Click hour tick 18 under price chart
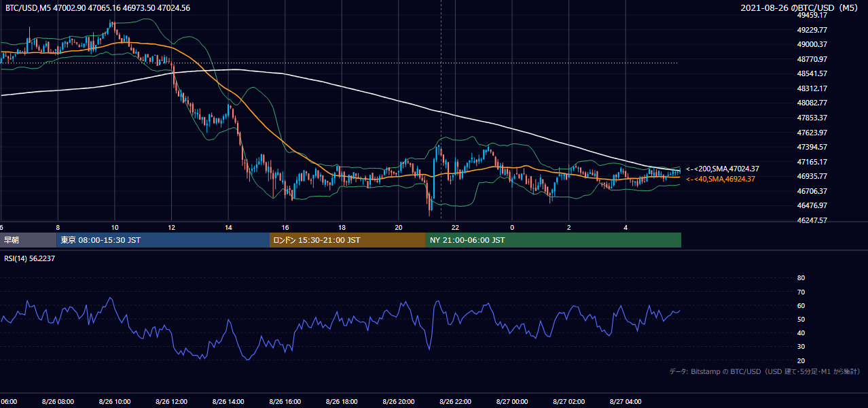 click(342, 228)
